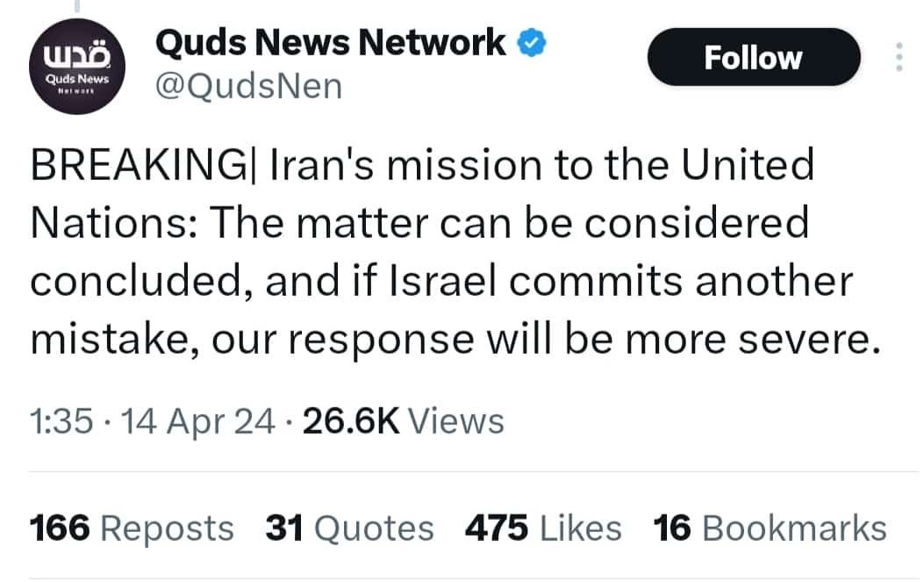Open the @QudsNen handle link
924x582 pixels.
(x=248, y=87)
